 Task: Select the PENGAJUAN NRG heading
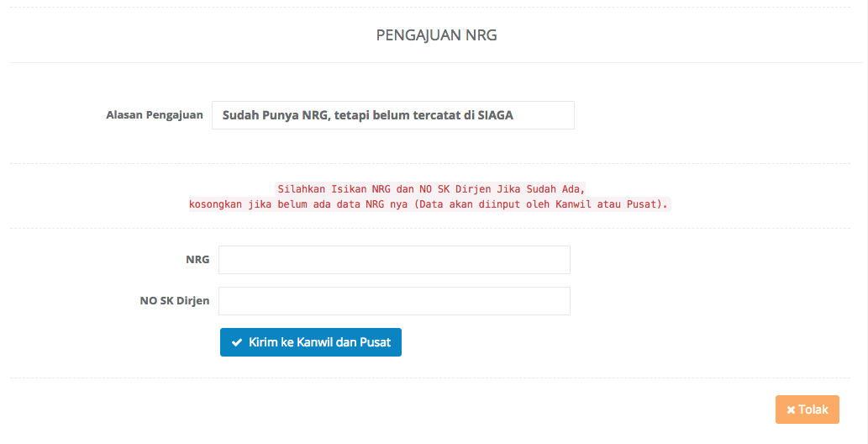[x=437, y=35]
